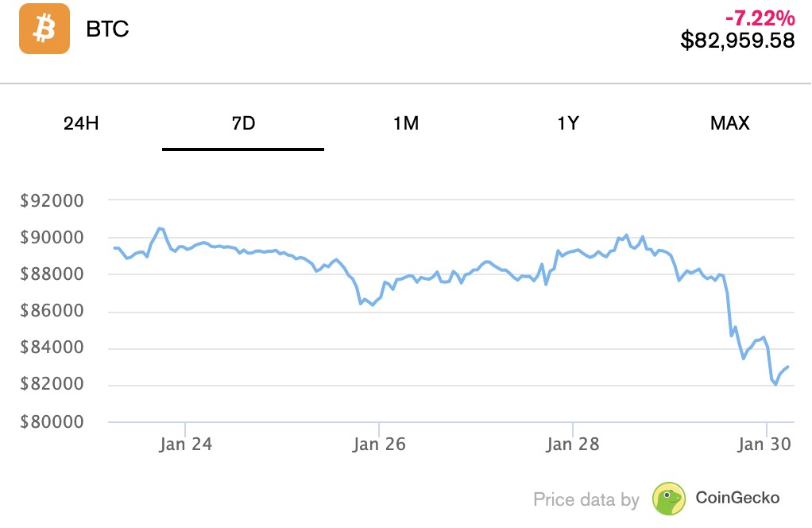
Task: Click the Jan 30 date axis label
Action: tap(766, 445)
